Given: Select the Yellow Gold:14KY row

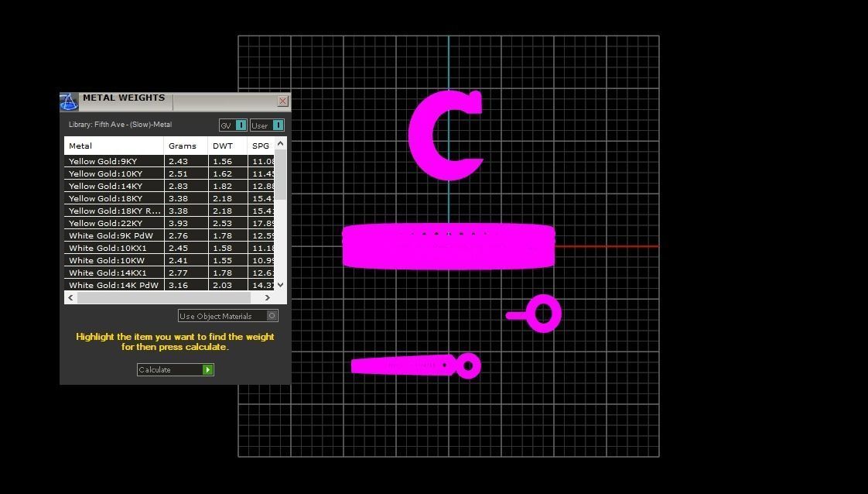Looking at the screenshot, I should point(169,186).
